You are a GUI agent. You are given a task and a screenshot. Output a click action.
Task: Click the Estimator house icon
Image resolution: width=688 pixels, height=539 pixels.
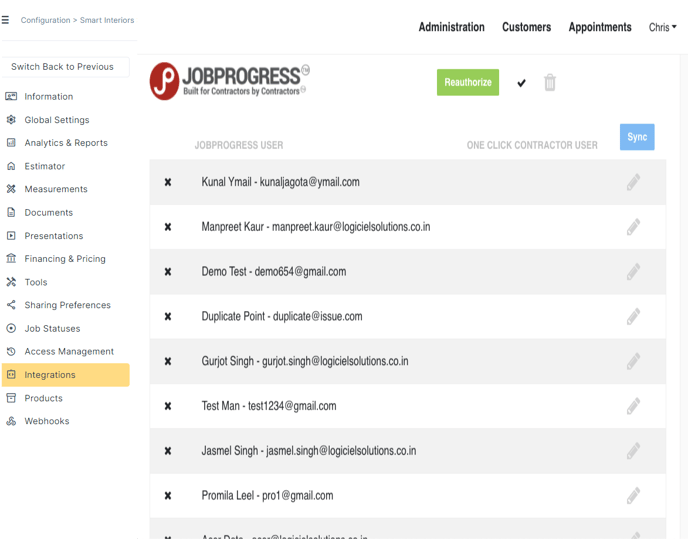coord(11,166)
